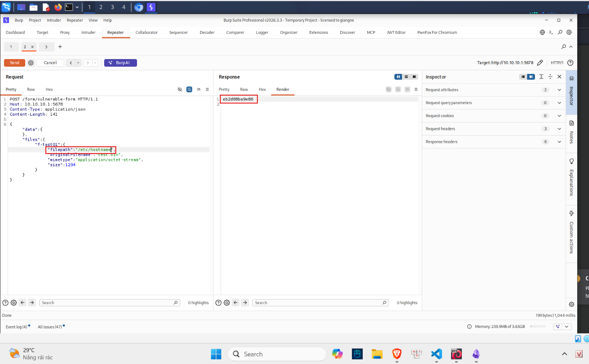Open Burp global search magnifier
The width and height of the screenshot is (589, 364).
click(560, 32)
